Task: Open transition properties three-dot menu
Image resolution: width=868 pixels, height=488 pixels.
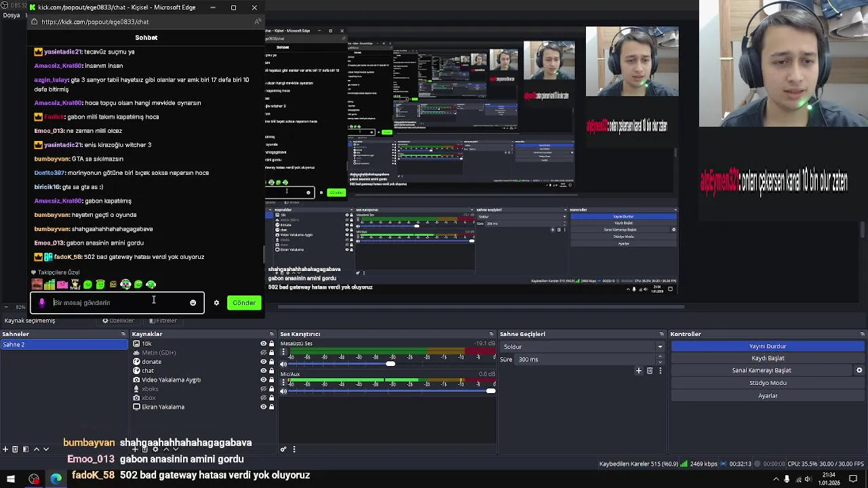Action: tap(660, 371)
